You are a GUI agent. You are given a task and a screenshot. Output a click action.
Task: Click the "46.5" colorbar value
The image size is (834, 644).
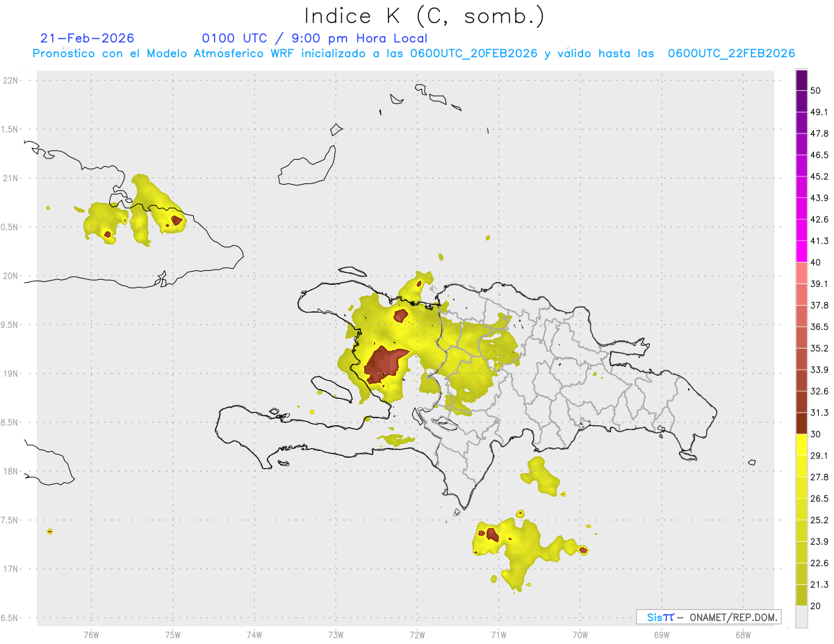point(819,155)
